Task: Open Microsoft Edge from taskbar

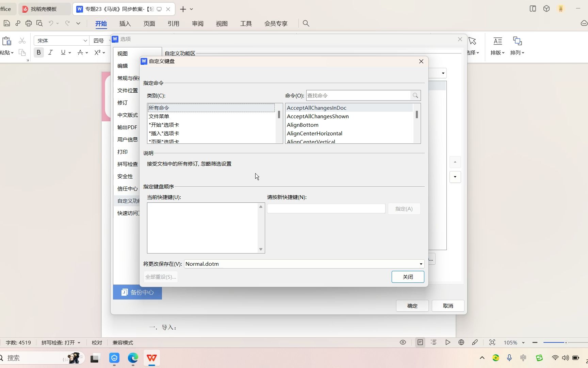Action: 133,358
